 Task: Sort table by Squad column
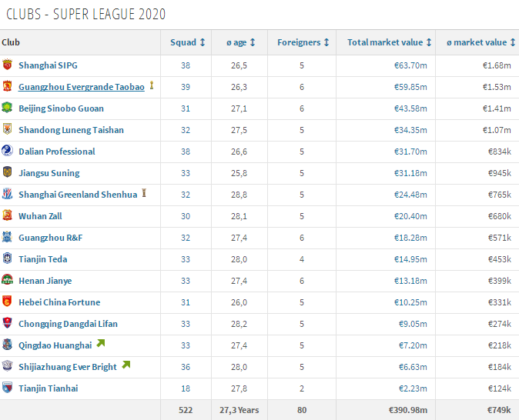(188, 42)
